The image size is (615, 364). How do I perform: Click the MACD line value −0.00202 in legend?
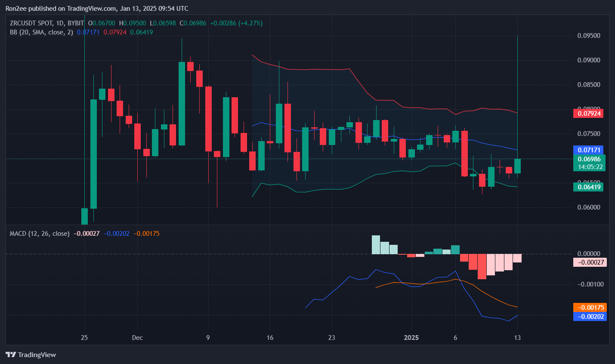(117, 234)
